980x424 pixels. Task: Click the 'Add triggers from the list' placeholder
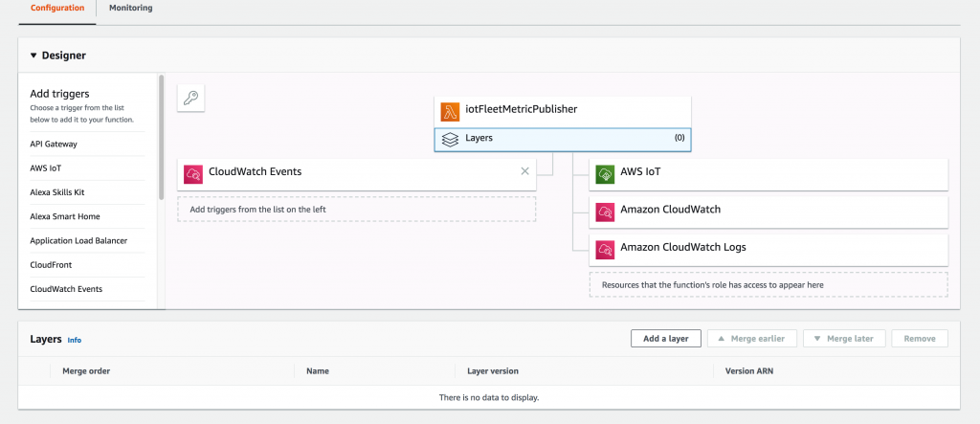[357, 210]
